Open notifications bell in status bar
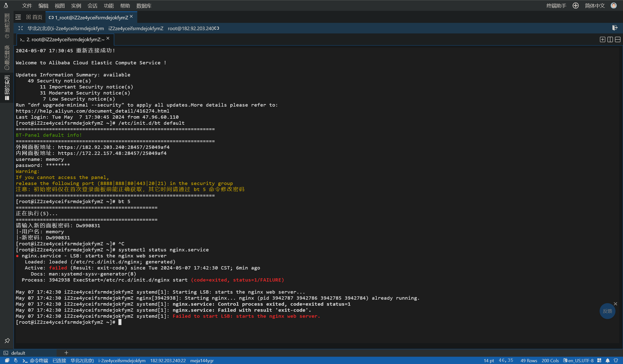The width and height of the screenshot is (623, 364). (607, 360)
